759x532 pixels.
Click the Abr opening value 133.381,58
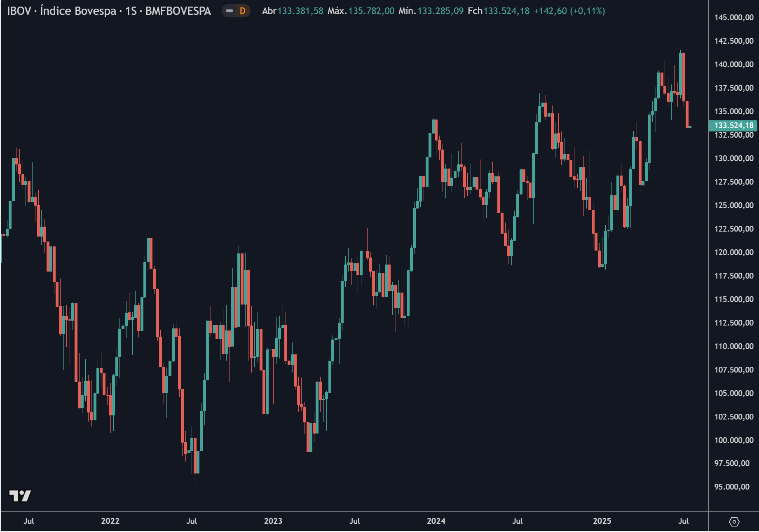300,11
